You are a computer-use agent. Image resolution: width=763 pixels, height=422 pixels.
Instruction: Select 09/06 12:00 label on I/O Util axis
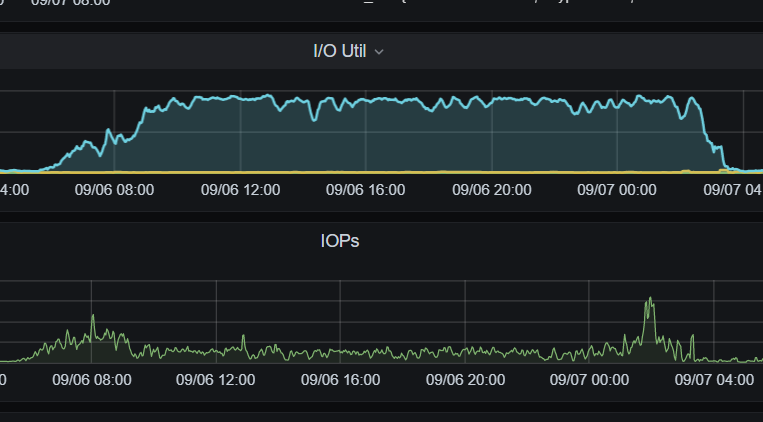pos(240,190)
